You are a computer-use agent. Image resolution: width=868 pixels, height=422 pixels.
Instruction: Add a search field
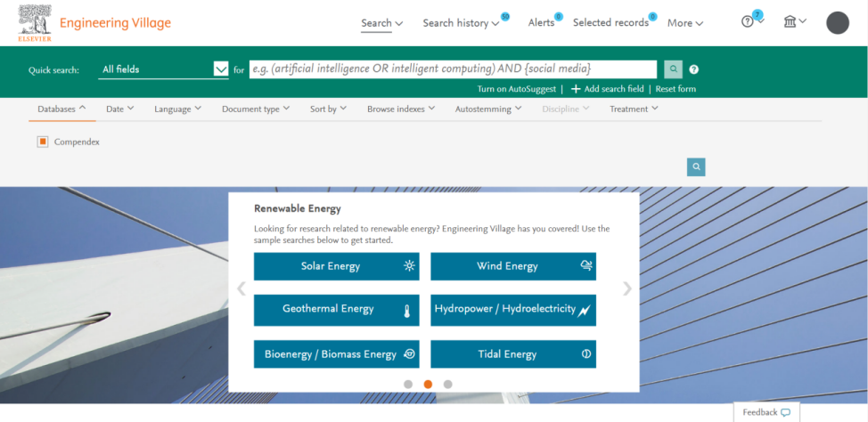click(x=607, y=89)
